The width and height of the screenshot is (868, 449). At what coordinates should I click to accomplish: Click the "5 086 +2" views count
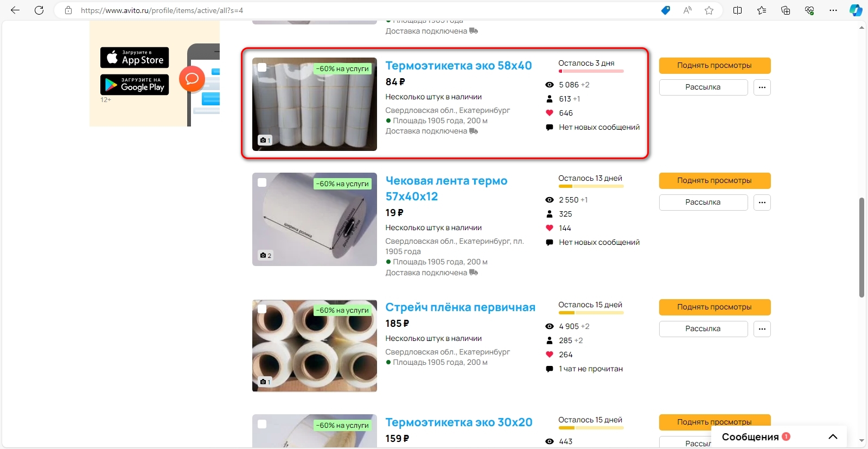click(574, 85)
